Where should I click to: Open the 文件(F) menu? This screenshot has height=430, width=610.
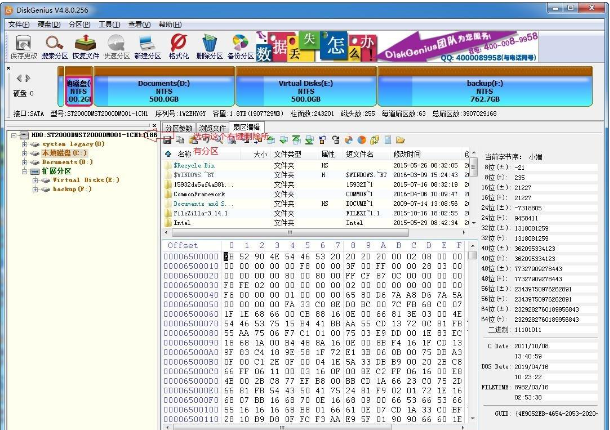tap(19, 25)
